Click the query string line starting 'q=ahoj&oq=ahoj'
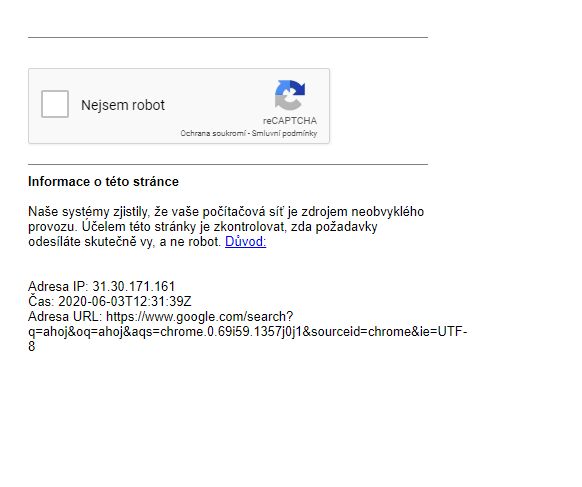 pos(248,331)
